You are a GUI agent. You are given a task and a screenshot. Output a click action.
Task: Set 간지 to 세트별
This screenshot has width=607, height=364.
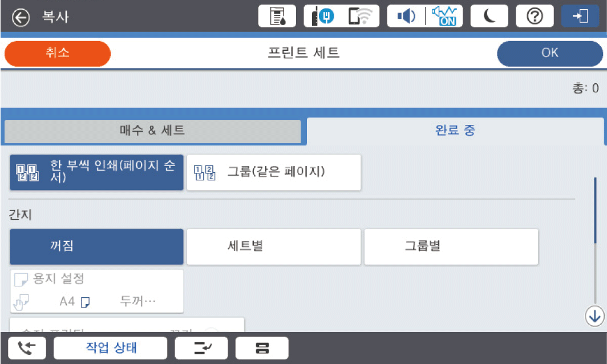click(x=274, y=247)
